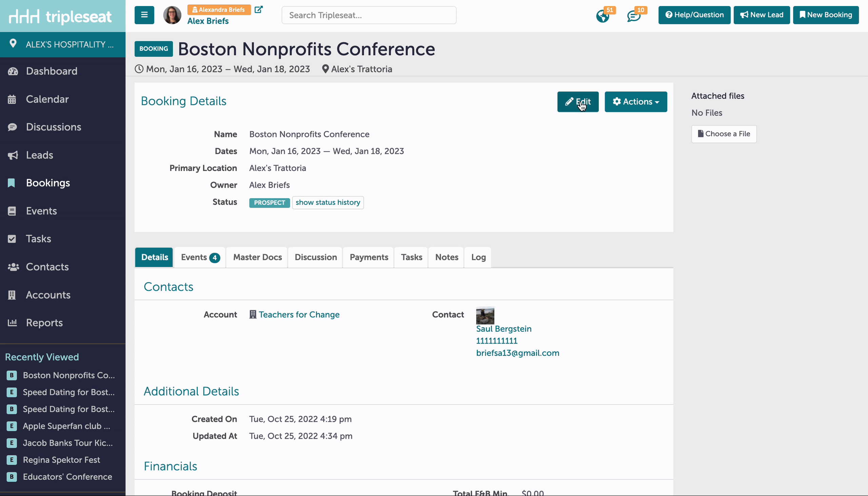Viewport: 868px width, 496px height.
Task: Click the B icon beside Boston Nonprofits Co...
Action: 12,376
